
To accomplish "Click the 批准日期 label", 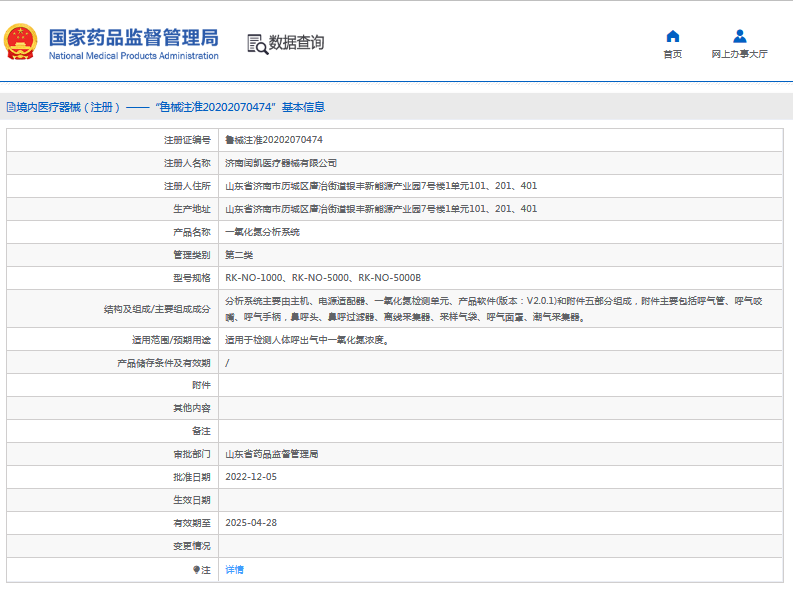I will 192,477.
